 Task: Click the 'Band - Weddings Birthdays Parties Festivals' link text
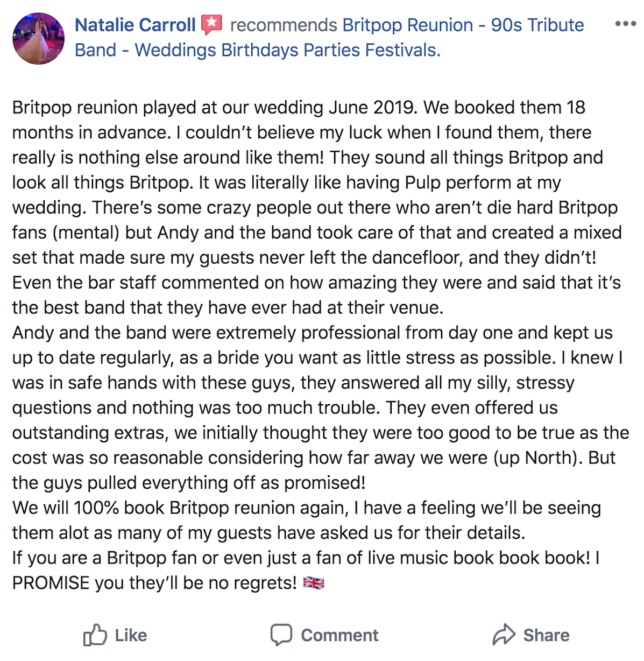click(x=257, y=50)
